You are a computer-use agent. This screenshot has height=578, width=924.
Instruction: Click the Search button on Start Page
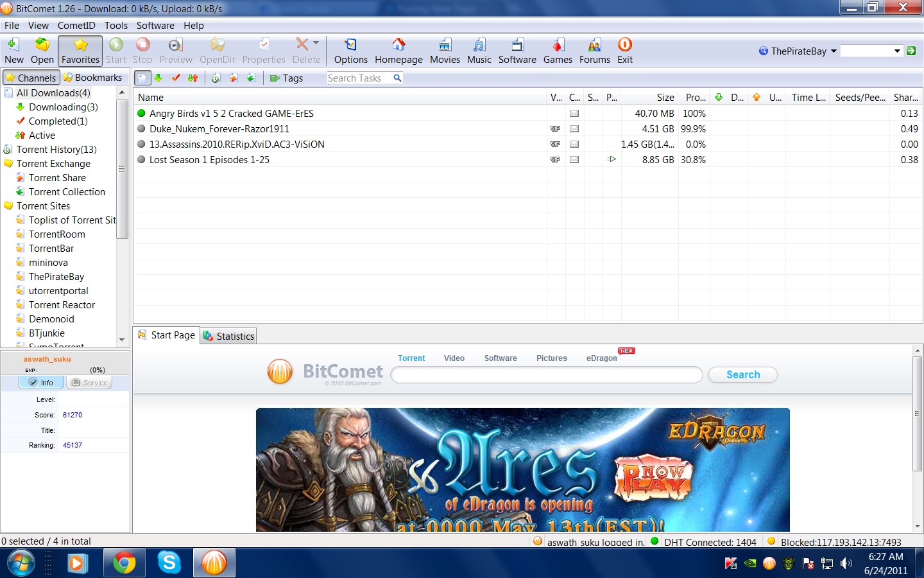tap(742, 374)
